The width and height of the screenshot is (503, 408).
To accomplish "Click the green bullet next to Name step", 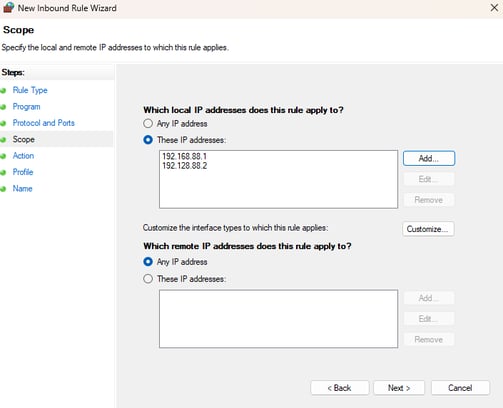I will coord(3,189).
